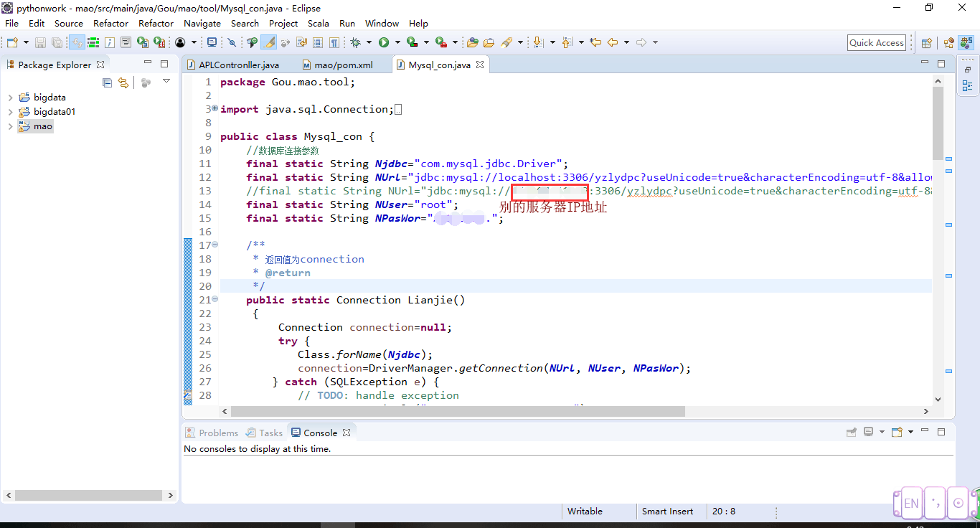Viewport: 980px width, 528px height.
Task: Save the current file using the Save icon
Action: (x=41, y=42)
